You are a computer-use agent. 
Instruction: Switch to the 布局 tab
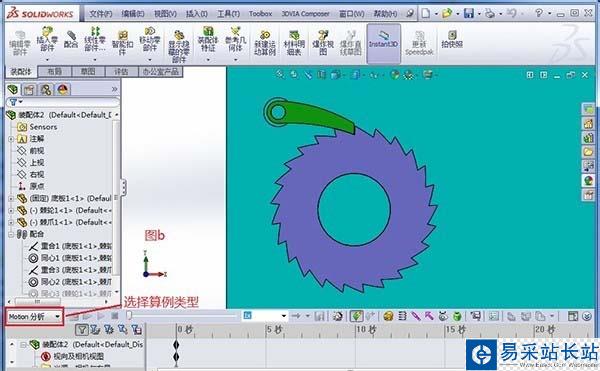pyautogui.click(x=55, y=72)
